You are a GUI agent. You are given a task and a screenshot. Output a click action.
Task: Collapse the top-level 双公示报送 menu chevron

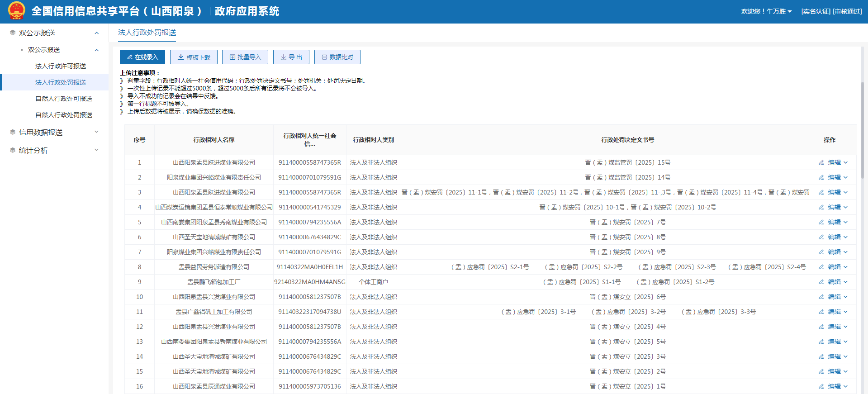click(96, 33)
